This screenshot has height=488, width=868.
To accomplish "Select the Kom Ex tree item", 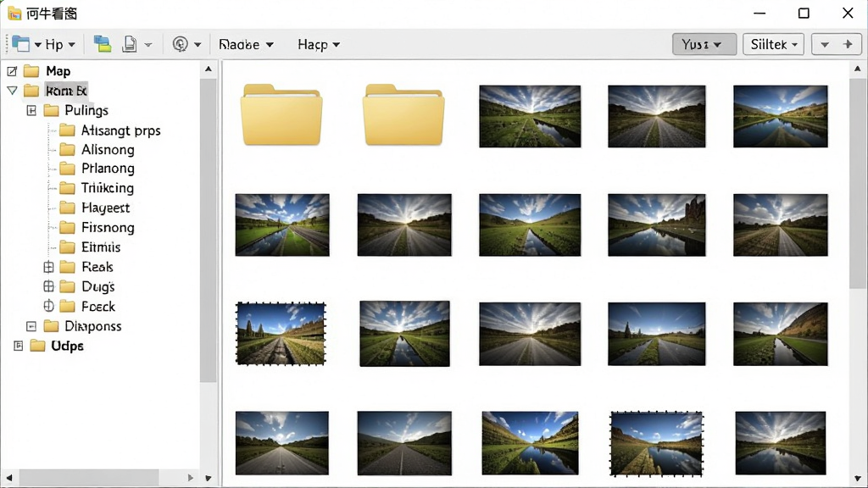I will click(66, 91).
